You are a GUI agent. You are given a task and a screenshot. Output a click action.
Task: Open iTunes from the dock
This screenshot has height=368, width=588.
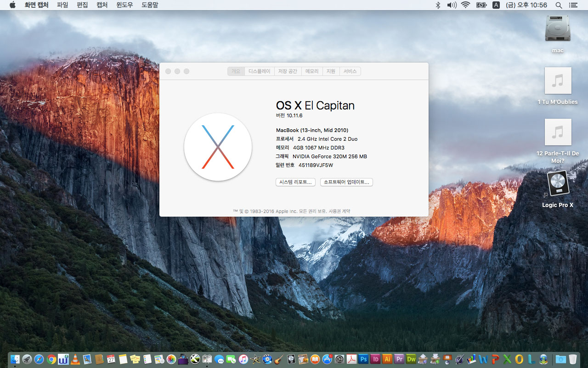tap(243, 359)
